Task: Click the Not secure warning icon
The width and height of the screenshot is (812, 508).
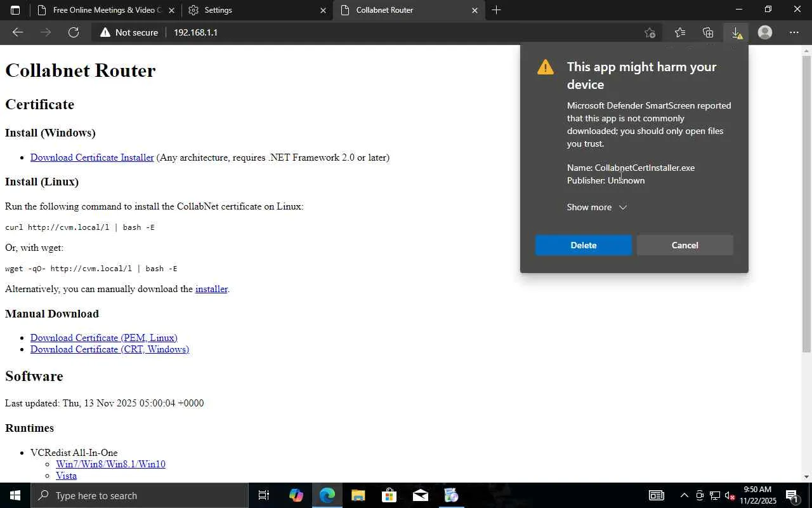Action: (x=105, y=32)
